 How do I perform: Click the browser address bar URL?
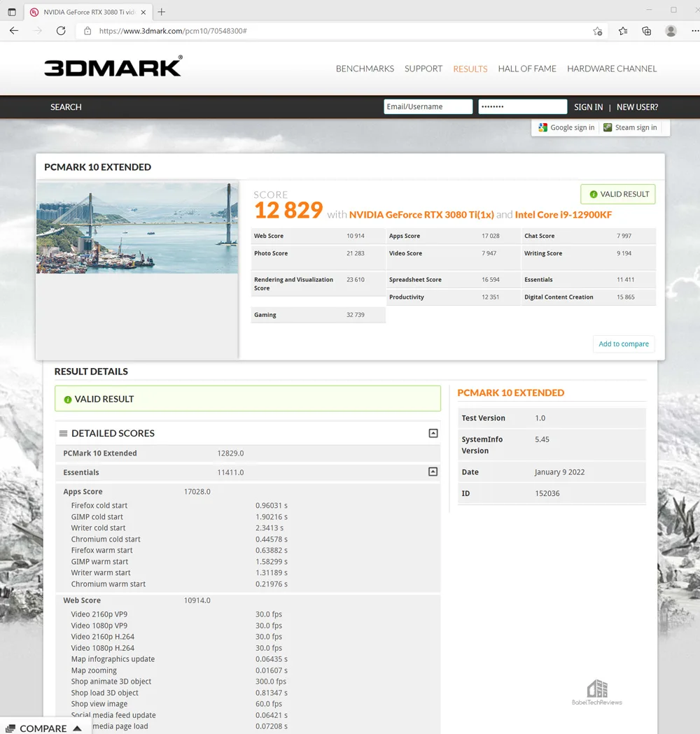[173, 31]
